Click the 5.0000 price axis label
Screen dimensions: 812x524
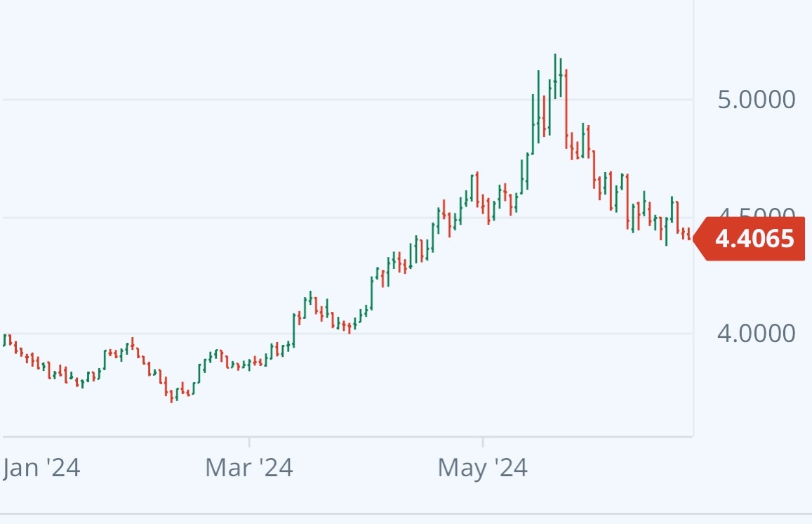point(756,100)
